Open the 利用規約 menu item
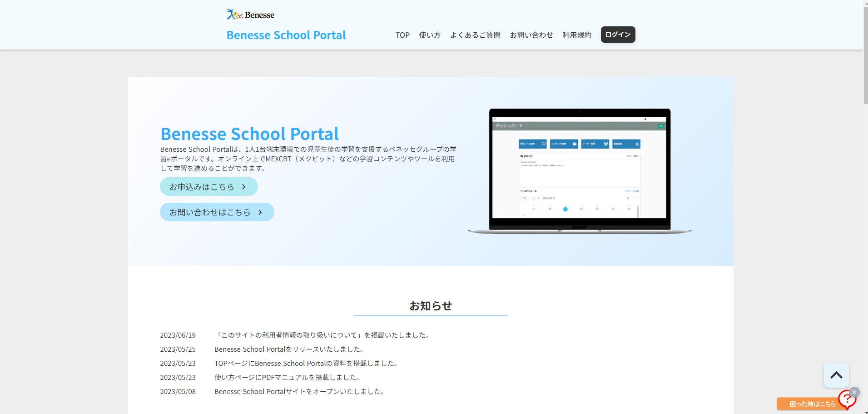 pyautogui.click(x=577, y=35)
